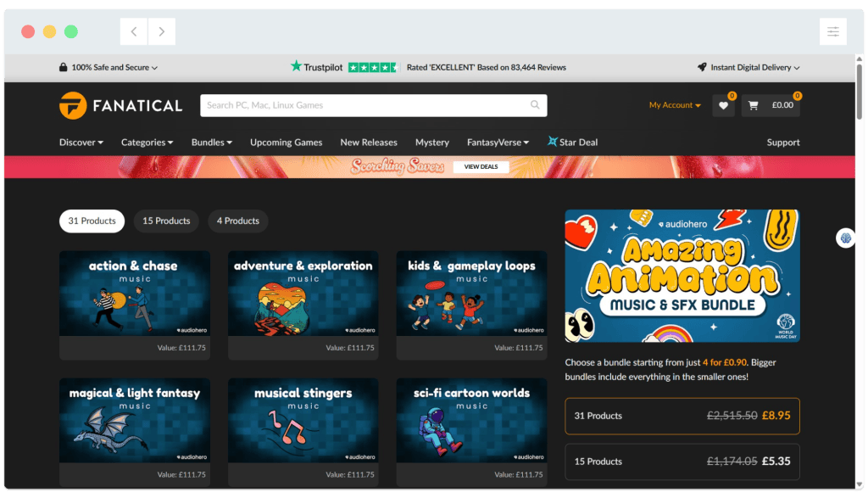This screenshot has width=868, height=498.
Task: Select the 15 Products tab
Action: point(166,221)
